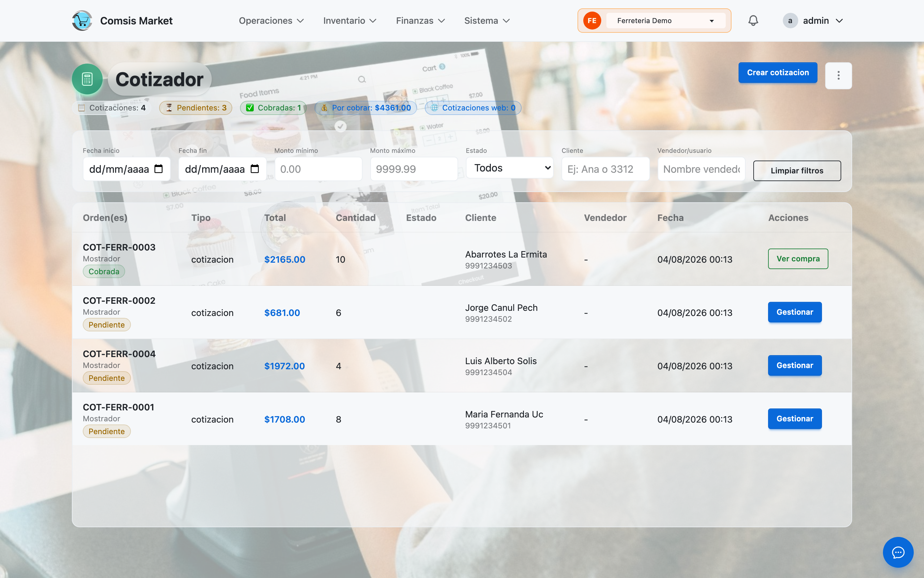Clear filters with Limpiar filtros
This screenshot has height=578, width=924.
tap(797, 171)
